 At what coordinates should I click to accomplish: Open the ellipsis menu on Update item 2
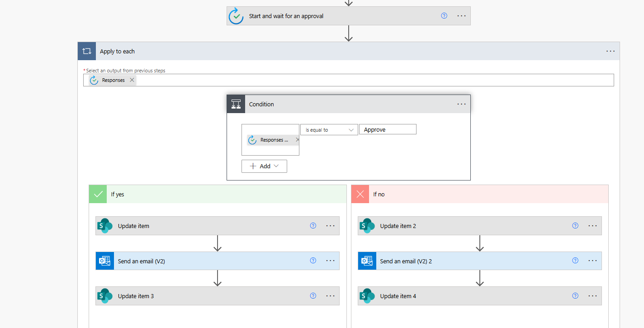592,225
